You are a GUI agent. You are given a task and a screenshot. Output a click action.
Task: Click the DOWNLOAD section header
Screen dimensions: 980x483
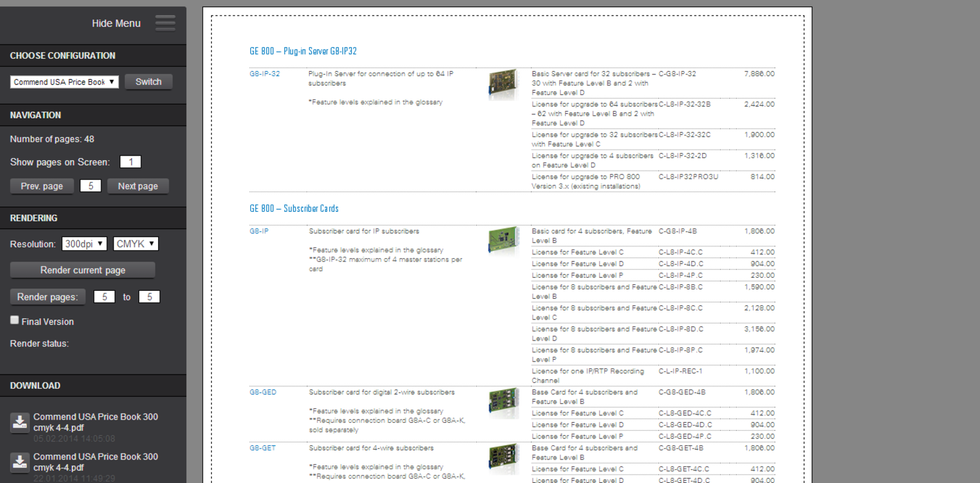(x=35, y=386)
